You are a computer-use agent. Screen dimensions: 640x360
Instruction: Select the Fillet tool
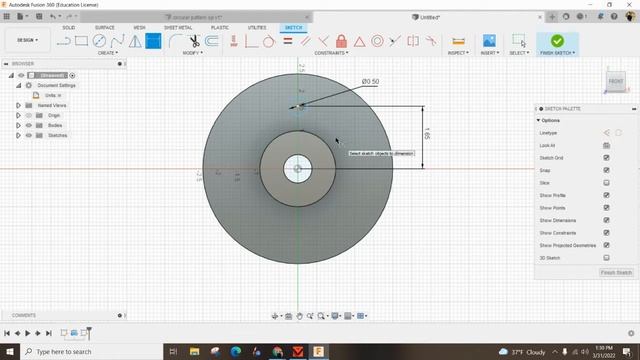point(176,41)
